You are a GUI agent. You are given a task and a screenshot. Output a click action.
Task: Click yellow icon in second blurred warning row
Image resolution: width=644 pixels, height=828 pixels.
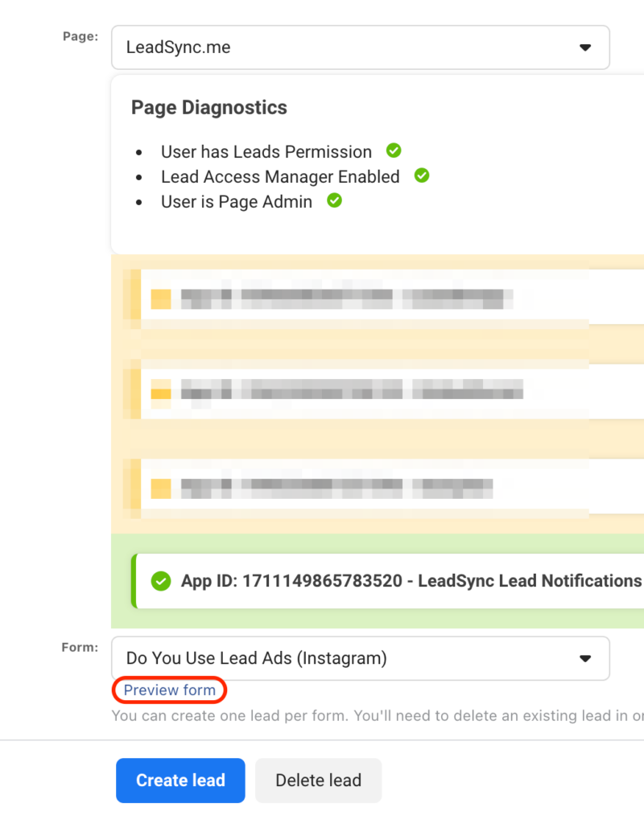[x=161, y=393]
